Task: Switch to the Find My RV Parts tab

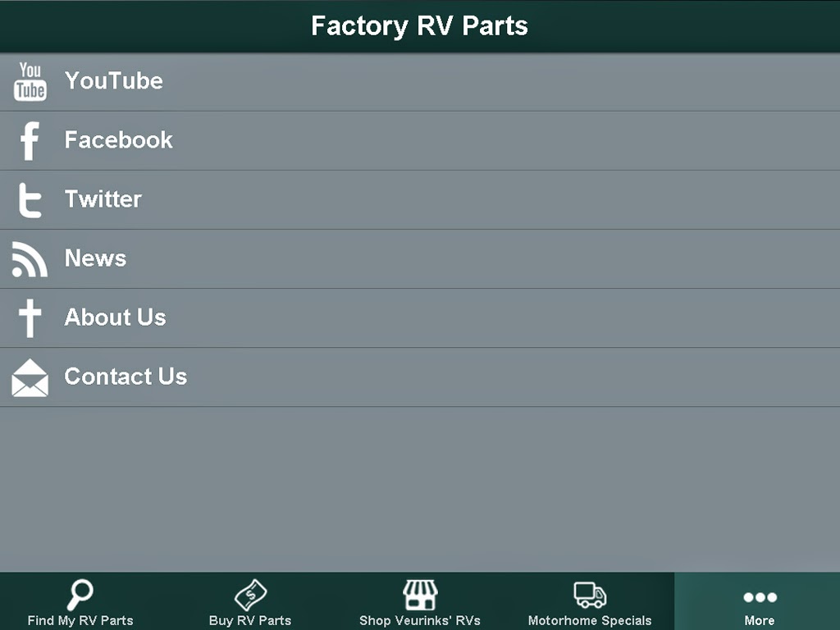Action: 79,603
